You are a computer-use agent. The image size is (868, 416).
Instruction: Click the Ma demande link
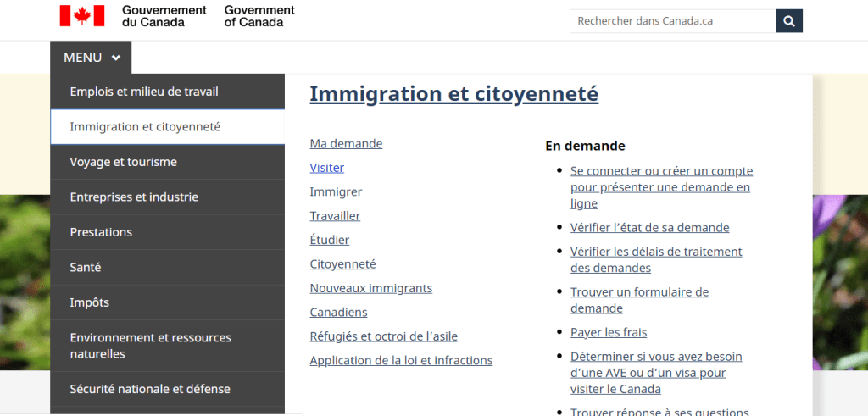(x=346, y=144)
